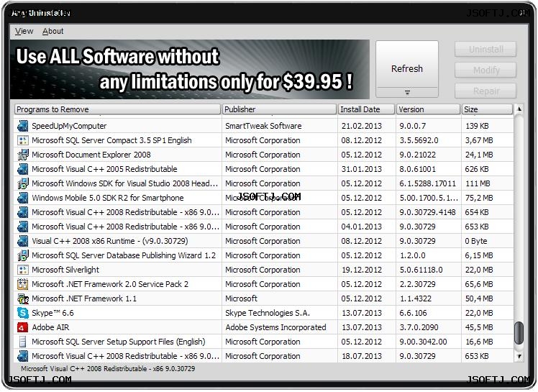
Task: Select Microsoft Silverlight entry
Action: coord(264,270)
